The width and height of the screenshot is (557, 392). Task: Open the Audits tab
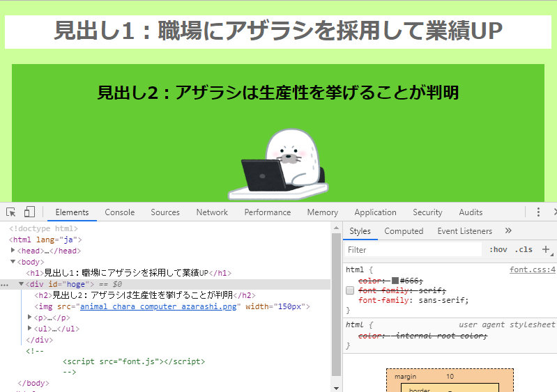[x=471, y=212]
